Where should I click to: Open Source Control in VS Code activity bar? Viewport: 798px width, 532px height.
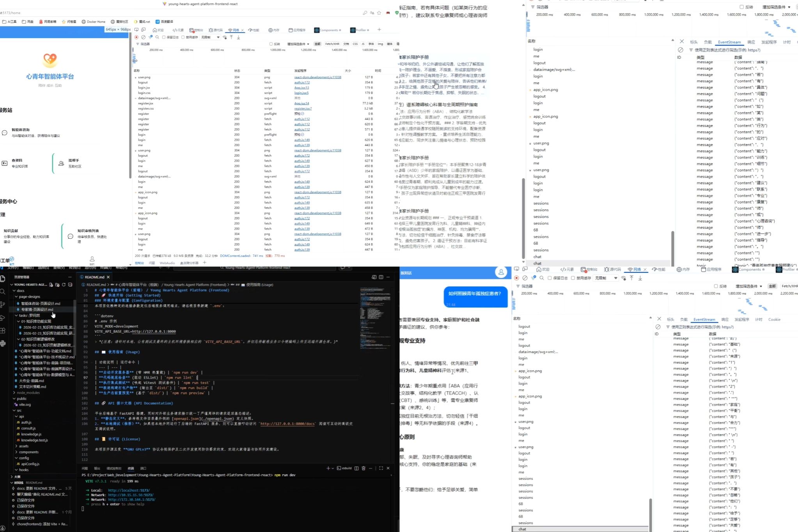coord(3,304)
